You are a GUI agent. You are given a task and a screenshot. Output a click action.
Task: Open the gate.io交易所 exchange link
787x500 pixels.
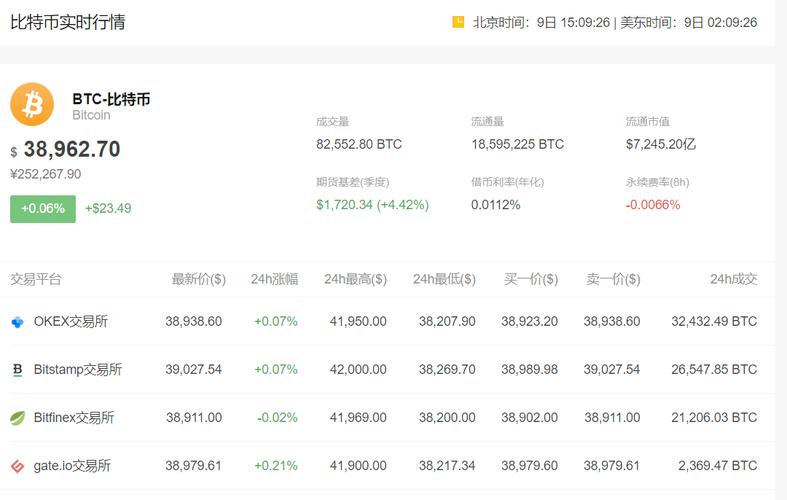click(x=72, y=466)
